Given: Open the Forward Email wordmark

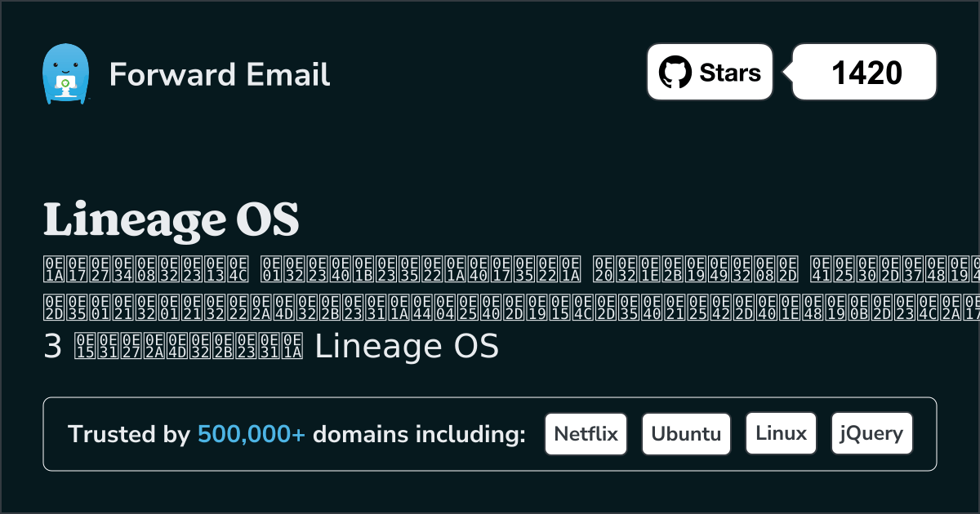Looking at the screenshot, I should click(x=219, y=75).
